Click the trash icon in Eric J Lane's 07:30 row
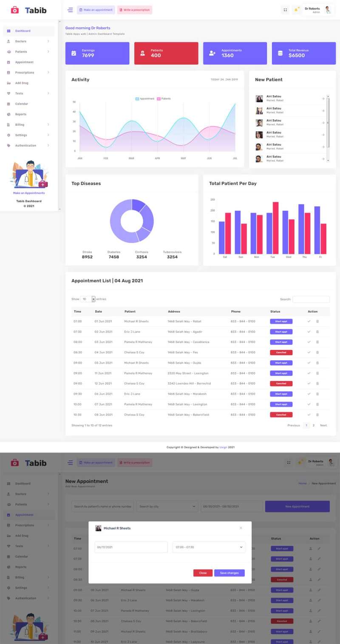 coord(317,332)
